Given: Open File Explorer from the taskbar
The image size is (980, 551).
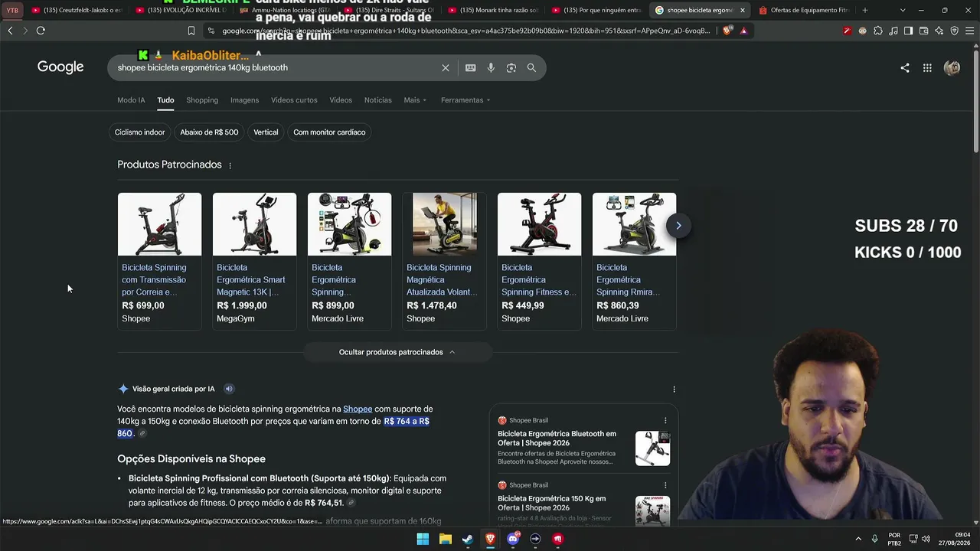Looking at the screenshot, I should [x=446, y=539].
